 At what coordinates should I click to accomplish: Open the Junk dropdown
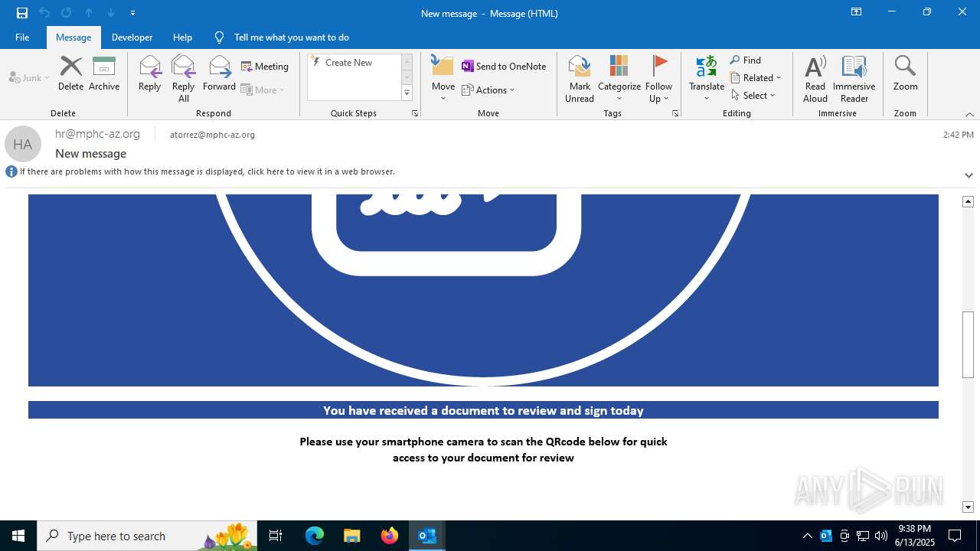pos(29,77)
